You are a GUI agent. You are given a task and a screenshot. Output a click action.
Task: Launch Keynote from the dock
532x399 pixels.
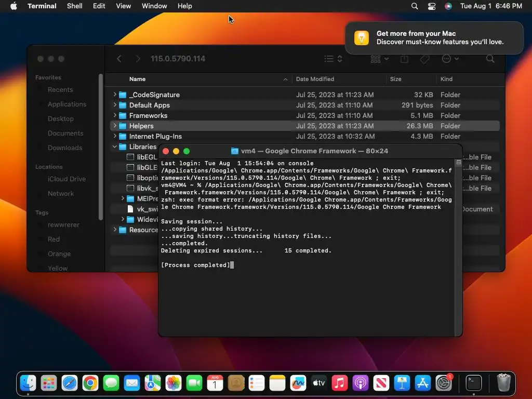(x=402, y=383)
